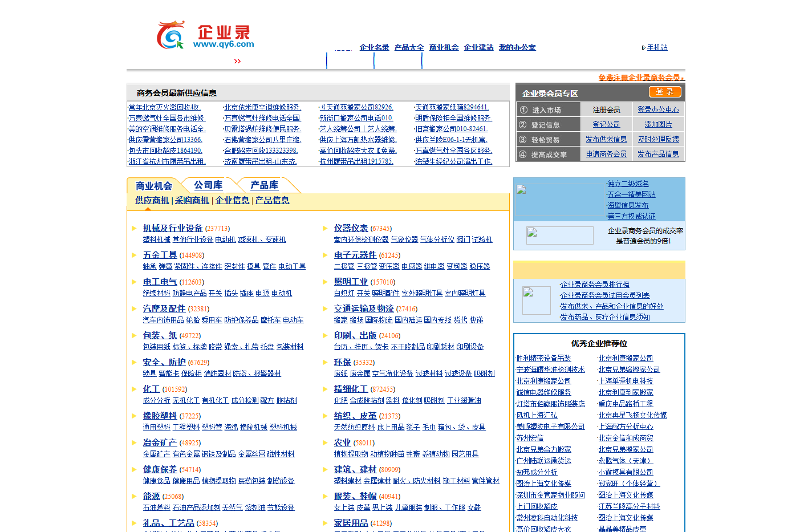Viewport: 812px width, 532px height.
Task: Open 发布药品、医疗企业信息须知 link
Action: click(605, 317)
